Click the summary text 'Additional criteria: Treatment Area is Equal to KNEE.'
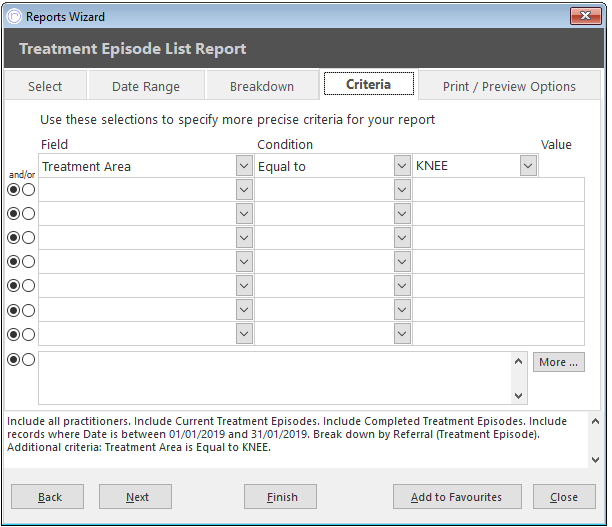 click(x=139, y=447)
